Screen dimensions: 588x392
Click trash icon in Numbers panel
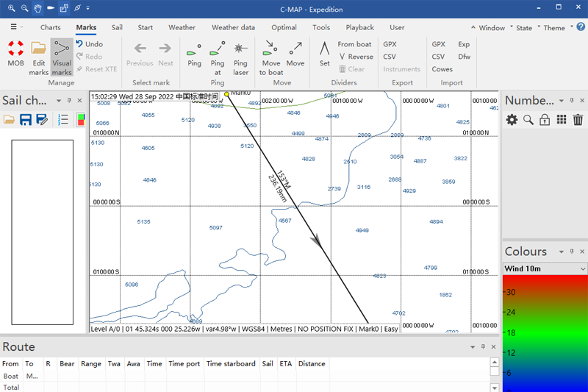coord(578,120)
